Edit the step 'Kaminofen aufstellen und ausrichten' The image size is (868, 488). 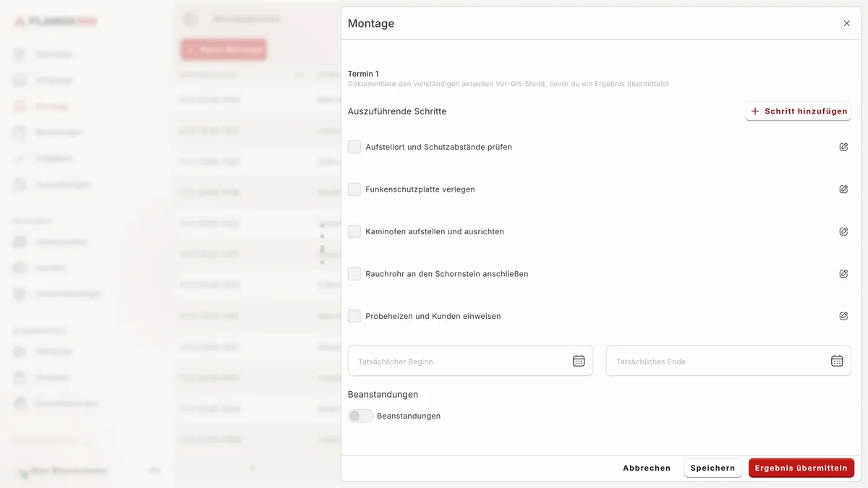[843, 231]
